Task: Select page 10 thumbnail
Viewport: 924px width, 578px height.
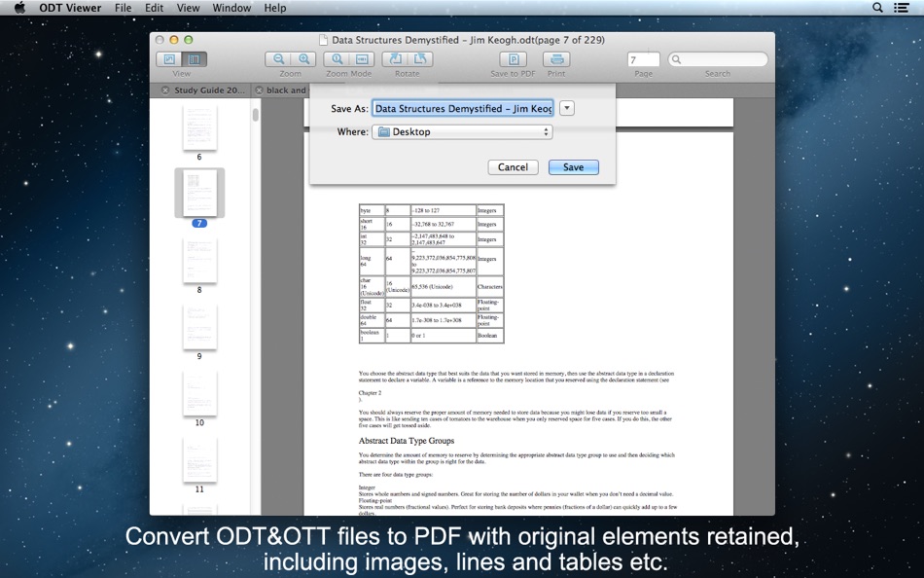Action: coord(199,393)
